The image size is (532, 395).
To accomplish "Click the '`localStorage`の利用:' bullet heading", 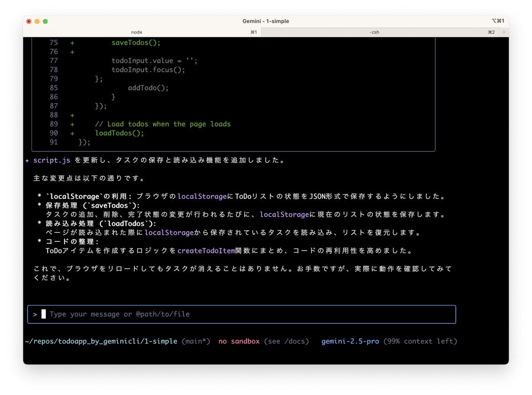I will [x=88, y=197].
